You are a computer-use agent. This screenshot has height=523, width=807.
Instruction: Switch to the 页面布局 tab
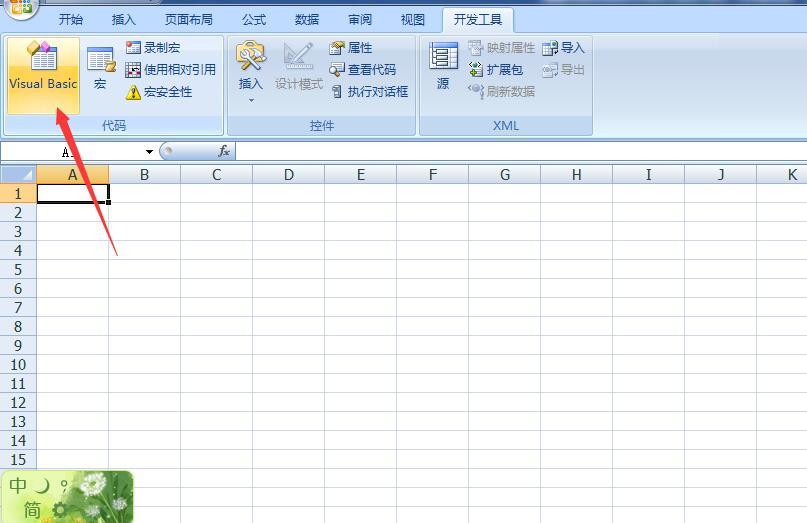189,20
